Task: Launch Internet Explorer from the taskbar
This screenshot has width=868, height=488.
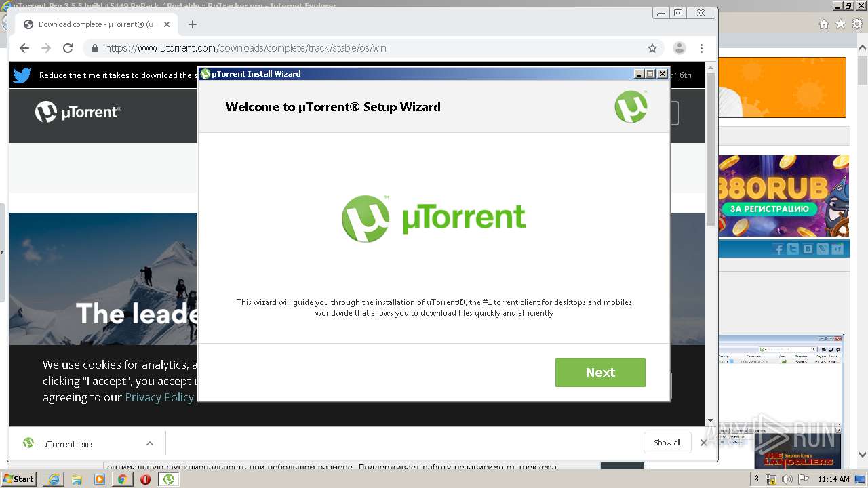Action: [x=54, y=479]
